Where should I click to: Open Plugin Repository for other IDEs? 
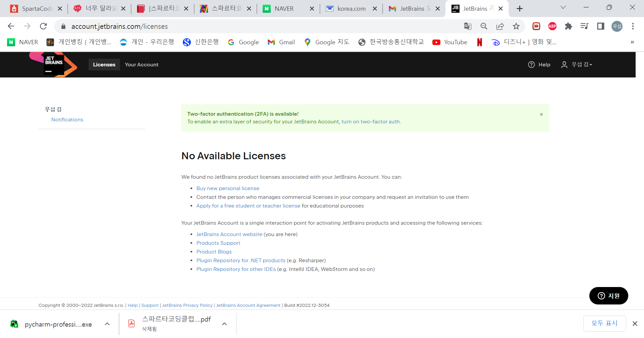coord(236,269)
